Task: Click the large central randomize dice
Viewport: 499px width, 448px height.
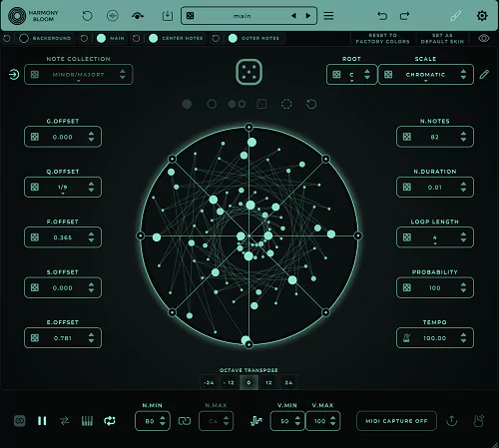Action: (x=249, y=72)
